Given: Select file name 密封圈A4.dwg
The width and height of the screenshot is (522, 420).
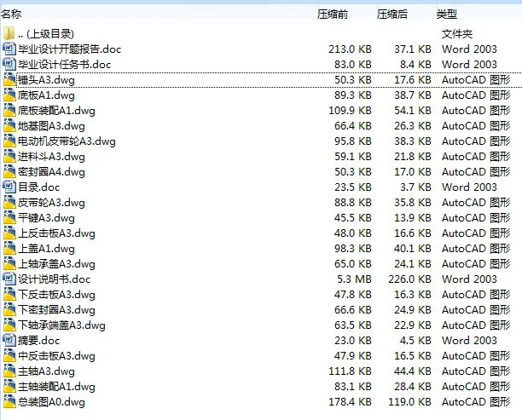Looking at the screenshot, I should click(51, 172).
